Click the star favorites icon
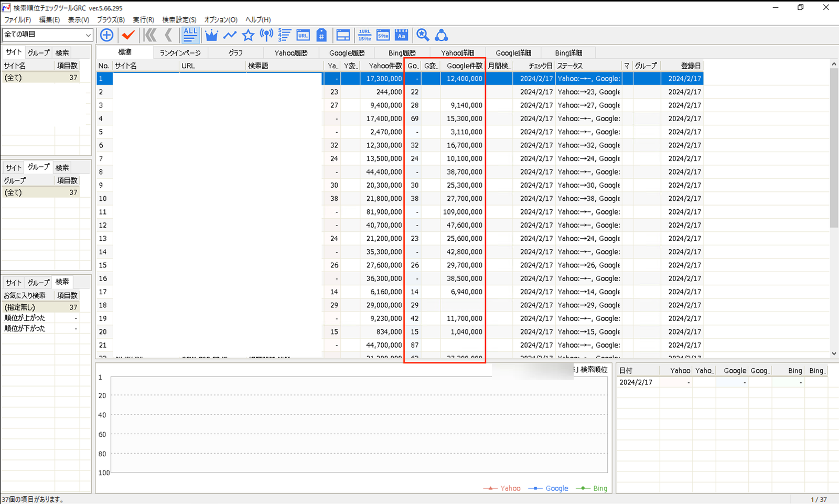This screenshot has width=839, height=504. 248,35
